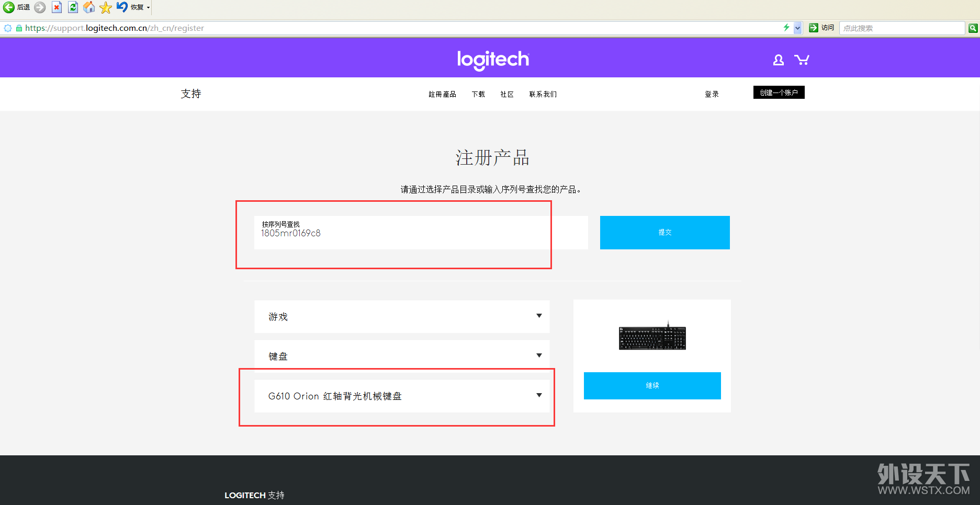Image resolution: width=980 pixels, height=505 pixels.
Task: Open the user account profile icon
Action: point(779,60)
